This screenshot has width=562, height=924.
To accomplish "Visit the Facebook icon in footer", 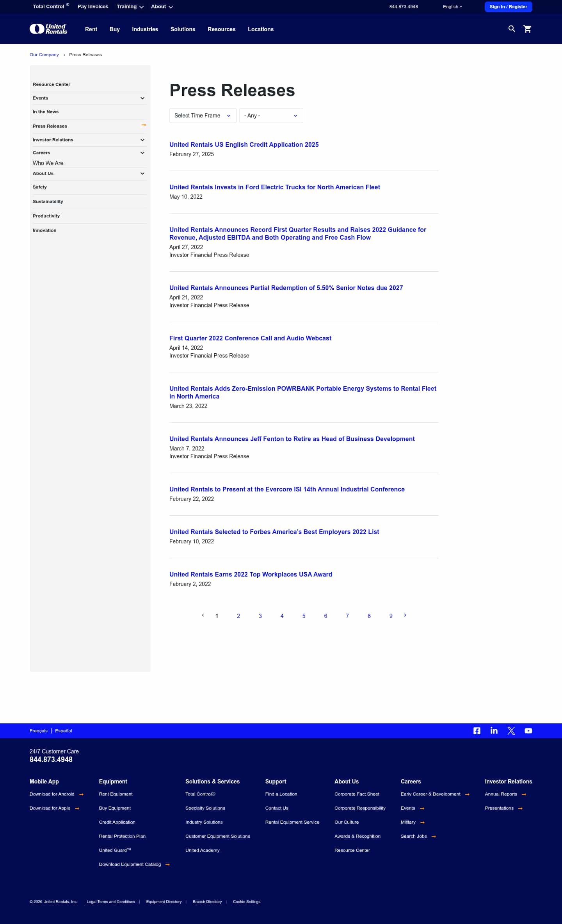I will 477,731.
